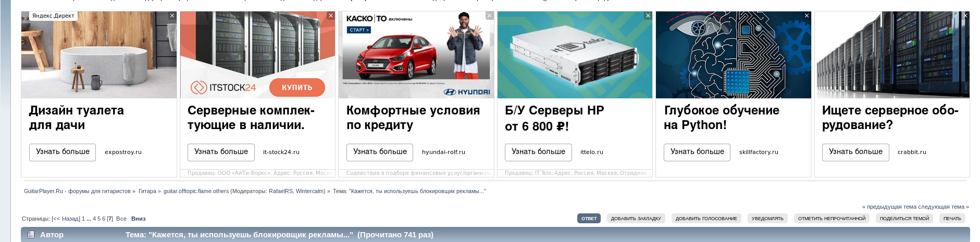This screenshot has width=980, height=242.
Task: Click Узнать больше for ittelo.ru
Action: click(538, 152)
